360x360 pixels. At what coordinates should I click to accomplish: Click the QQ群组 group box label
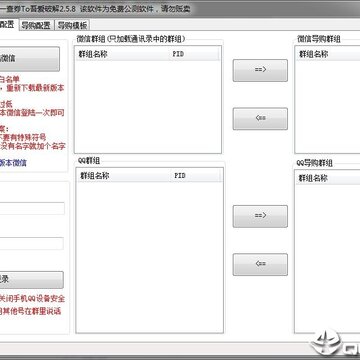click(89, 161)
